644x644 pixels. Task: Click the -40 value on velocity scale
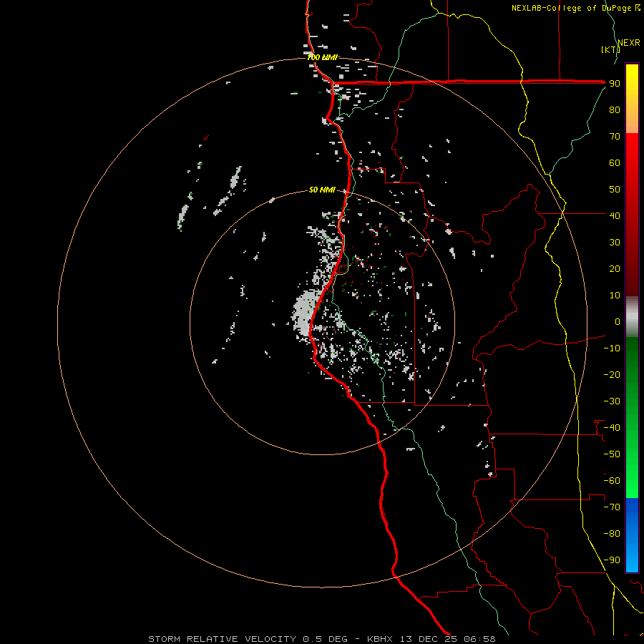click(612, 428)
